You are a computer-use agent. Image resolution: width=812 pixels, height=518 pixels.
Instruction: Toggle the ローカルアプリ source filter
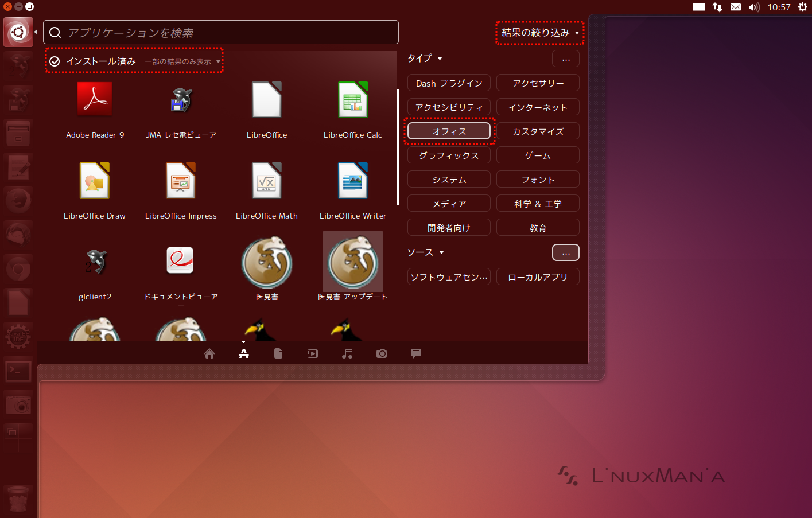click(538, 277)
